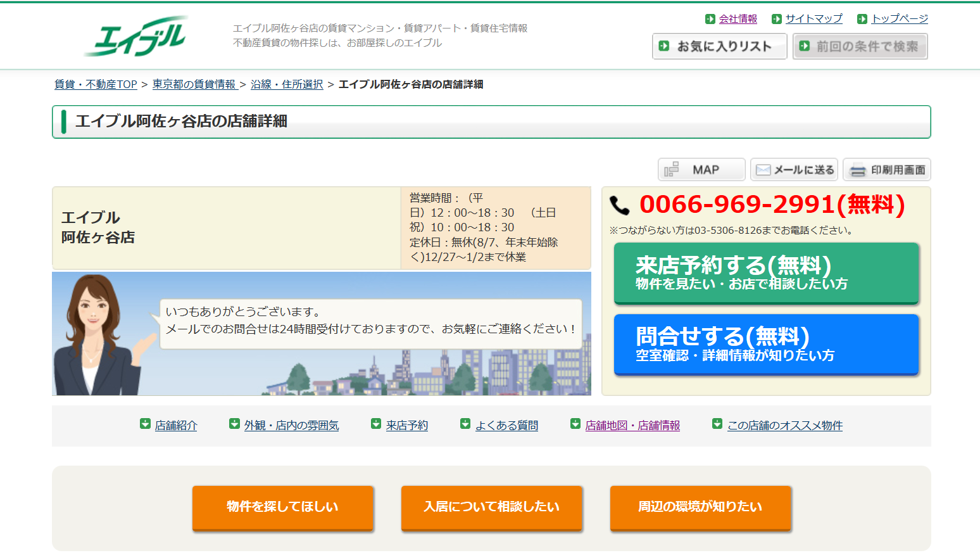Open 印刷用画面 button
This screenshot has height=560, width=980.
click(887, 170)
